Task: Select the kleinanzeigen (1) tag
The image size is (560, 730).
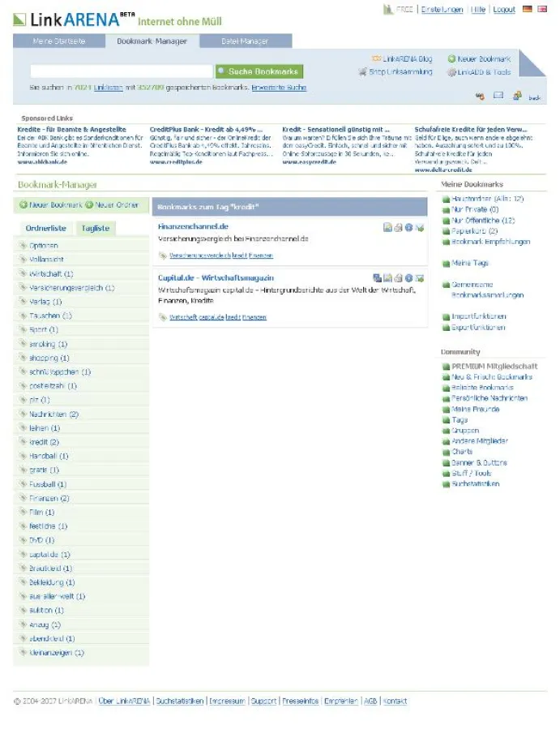Action: point(57,653)
